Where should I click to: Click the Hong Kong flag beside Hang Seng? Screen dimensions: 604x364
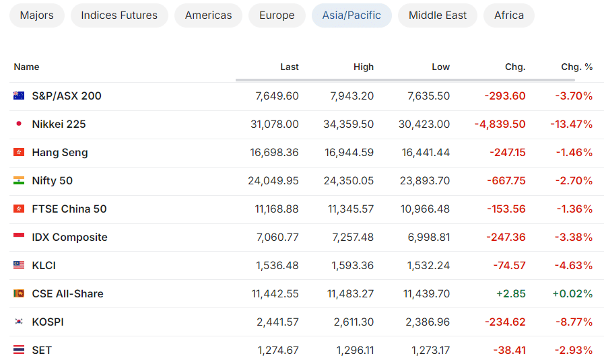pyautogui.click(x=19, y=152)
